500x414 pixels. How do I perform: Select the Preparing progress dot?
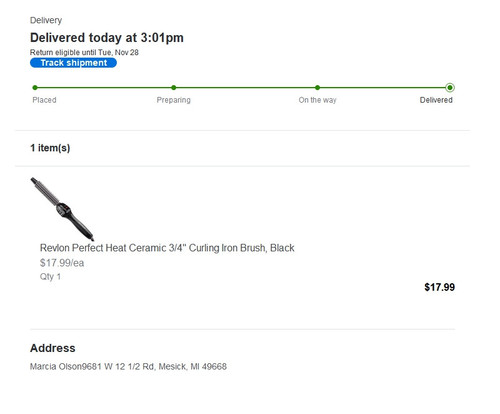[174, 88]
